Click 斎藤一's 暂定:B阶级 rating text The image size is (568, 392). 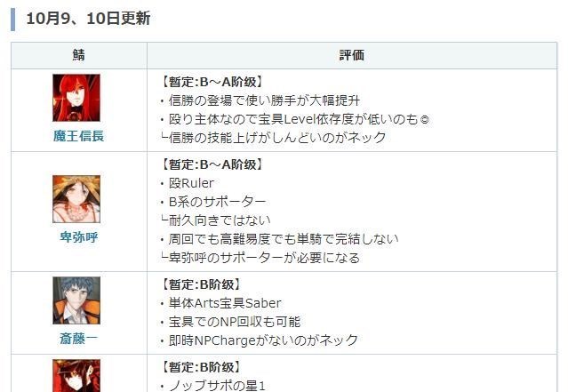[x=200, y=284]
